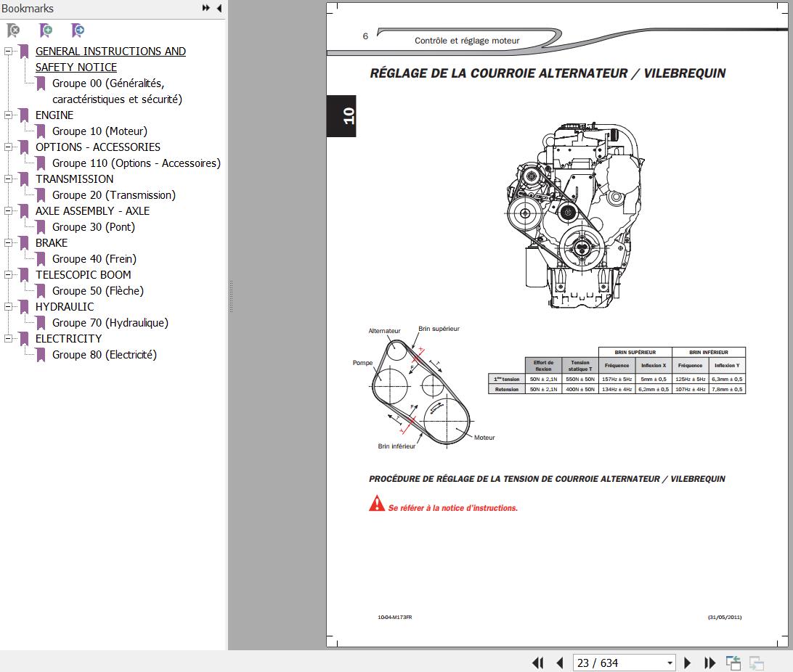Open the Groupe 50 (Flèche) bookmark

[x=97, y=291]
